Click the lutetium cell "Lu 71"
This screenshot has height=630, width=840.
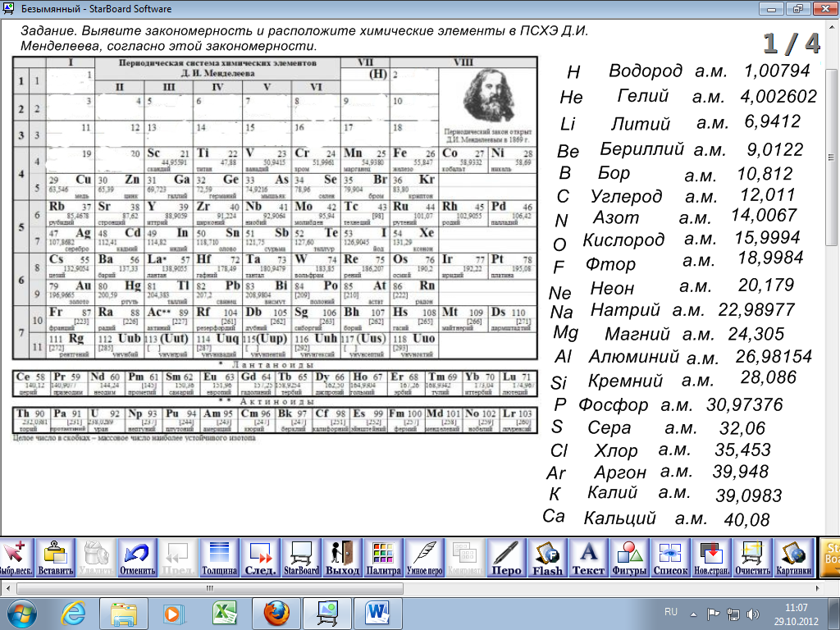518,384
